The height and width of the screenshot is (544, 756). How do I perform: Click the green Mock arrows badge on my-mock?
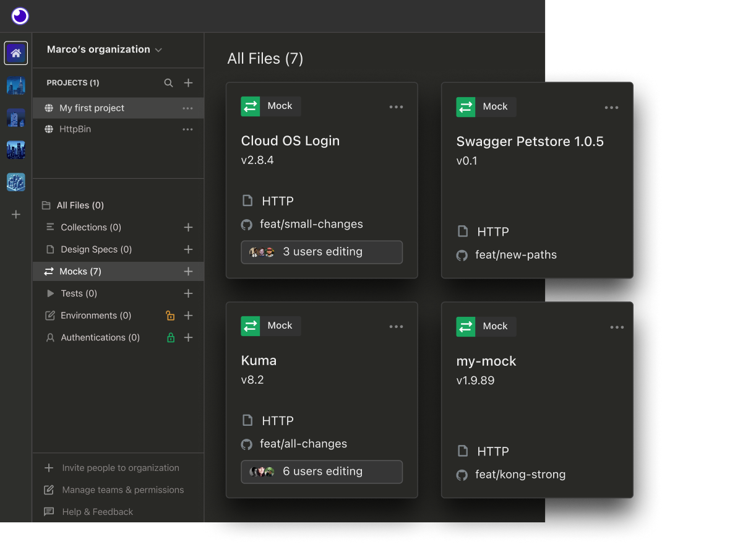466,326
